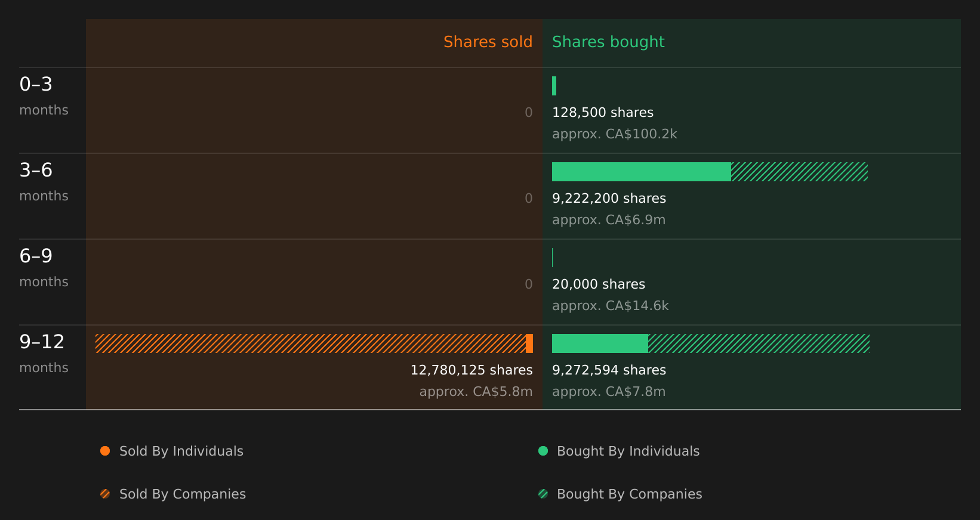Click hatched green bar in 3–6 months row
The width and height of the screenshot is (980, 520).
800,172
